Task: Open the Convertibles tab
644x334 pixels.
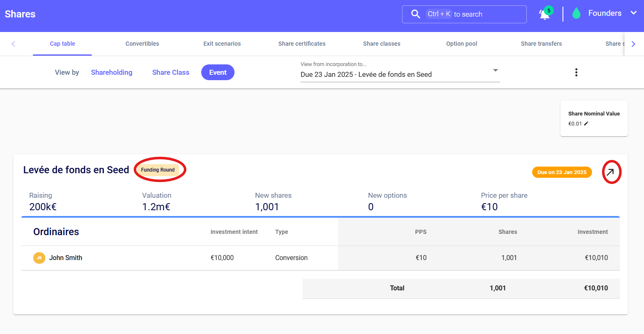Action: [142, 44]
